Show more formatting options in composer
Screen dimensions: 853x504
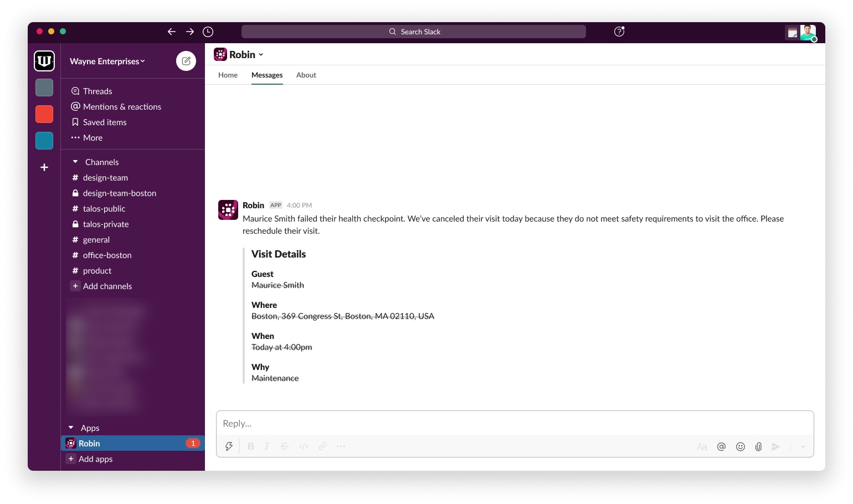coord(341,446)
